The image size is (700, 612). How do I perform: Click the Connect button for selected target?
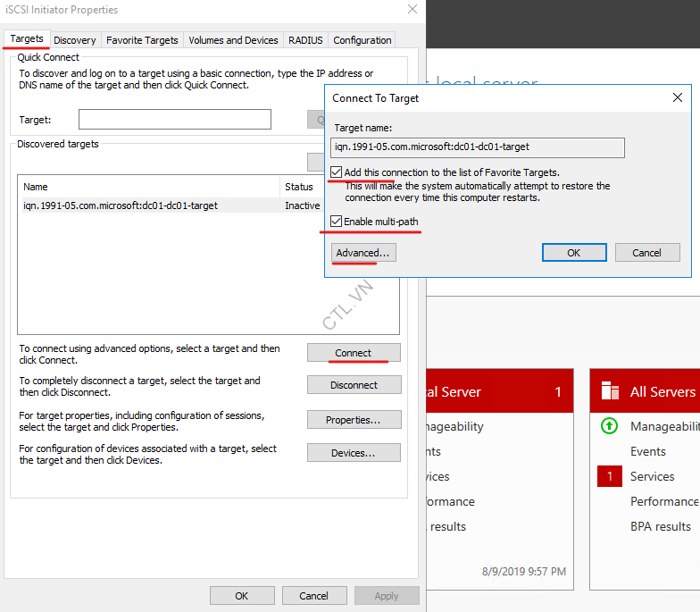(354, 353)
